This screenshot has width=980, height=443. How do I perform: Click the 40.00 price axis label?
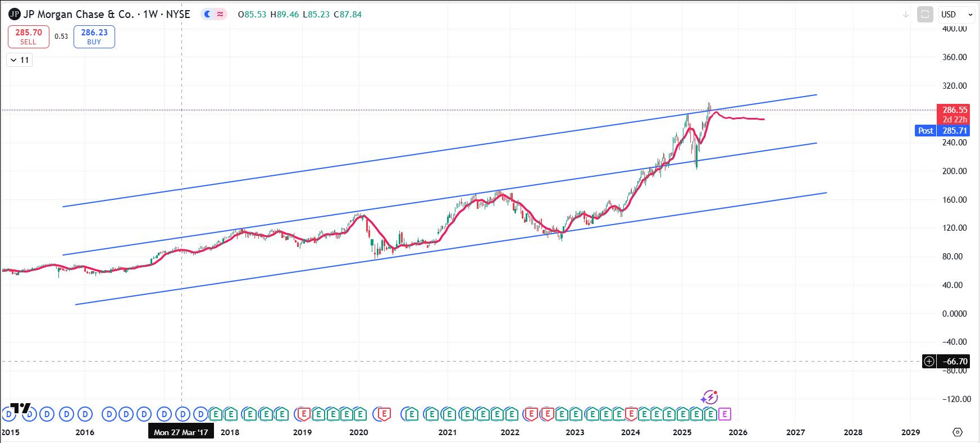coord(952,285)
